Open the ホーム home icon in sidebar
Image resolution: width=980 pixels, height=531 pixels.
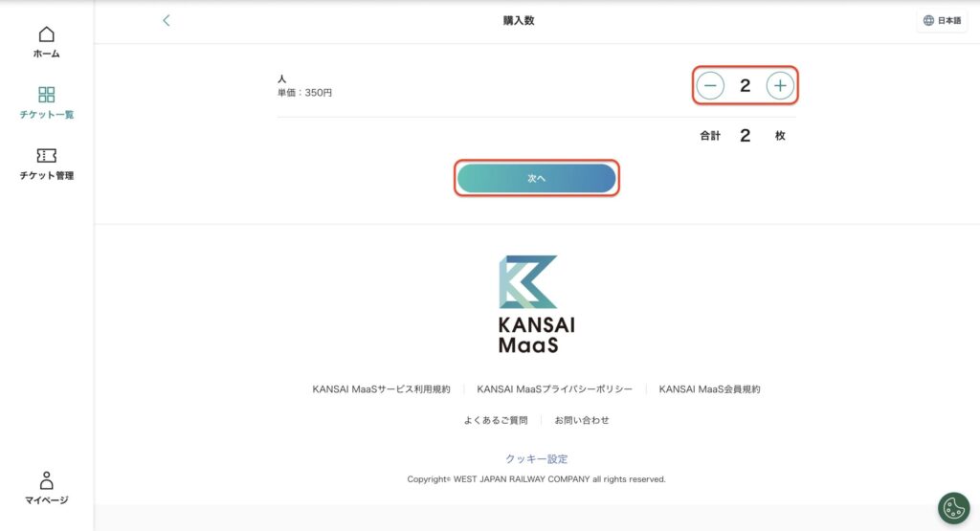(46, 35)
